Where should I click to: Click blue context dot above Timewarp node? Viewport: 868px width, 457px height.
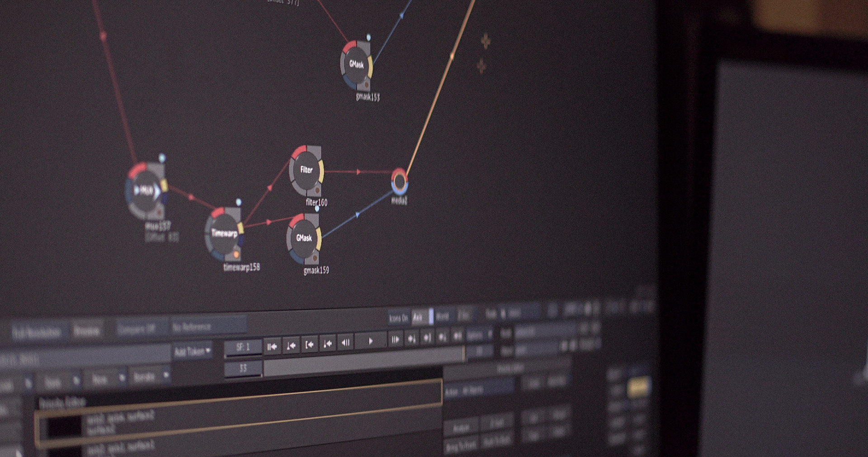tap(239, 202)
